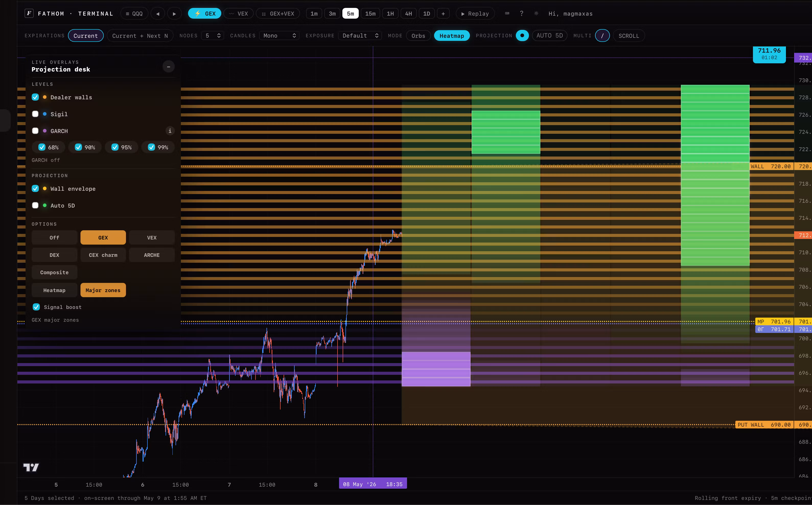Click the AUTO 5D projection button
Screen dimensions: 812x505
coord(550,36)
